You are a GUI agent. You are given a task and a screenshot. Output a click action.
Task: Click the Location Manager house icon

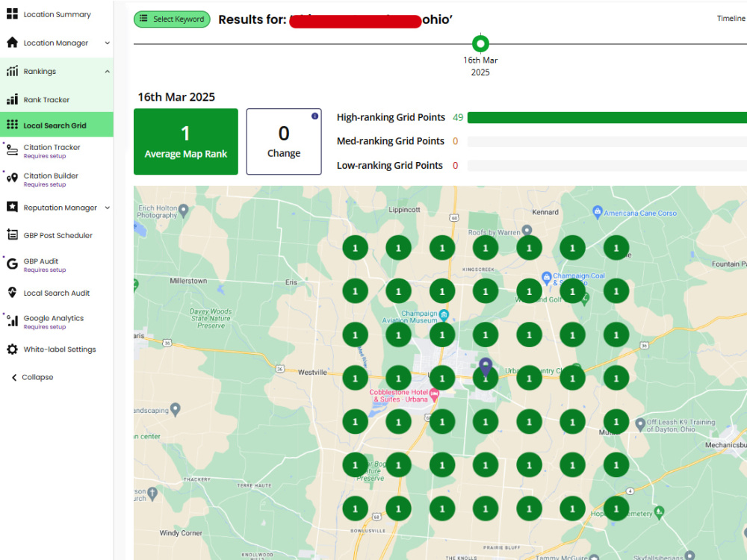12,43
